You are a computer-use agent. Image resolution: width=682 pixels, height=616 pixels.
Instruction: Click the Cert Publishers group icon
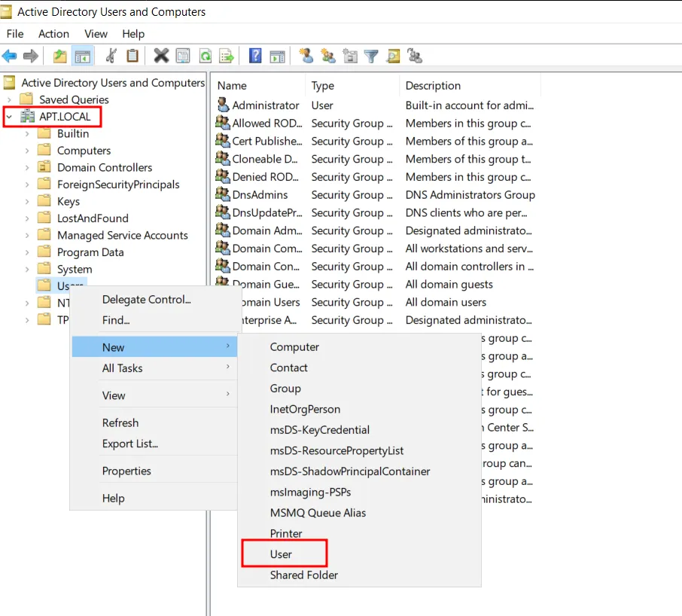point(223,141)
